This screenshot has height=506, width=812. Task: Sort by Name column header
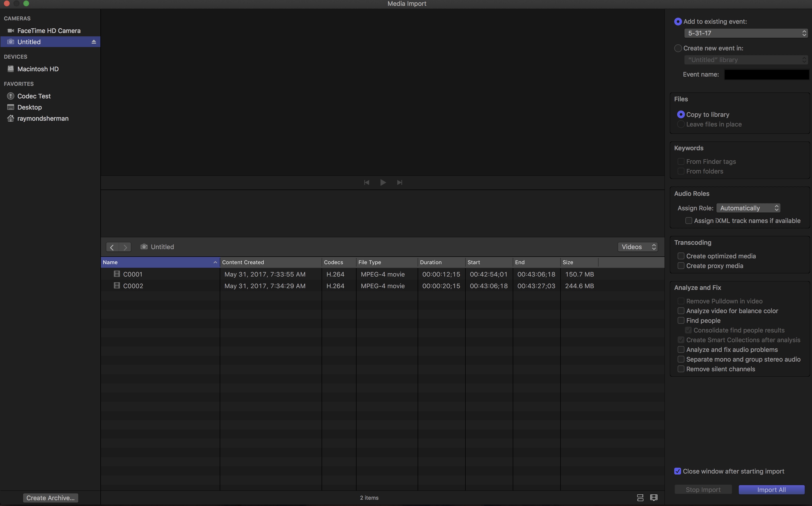[x=160, y=262]
